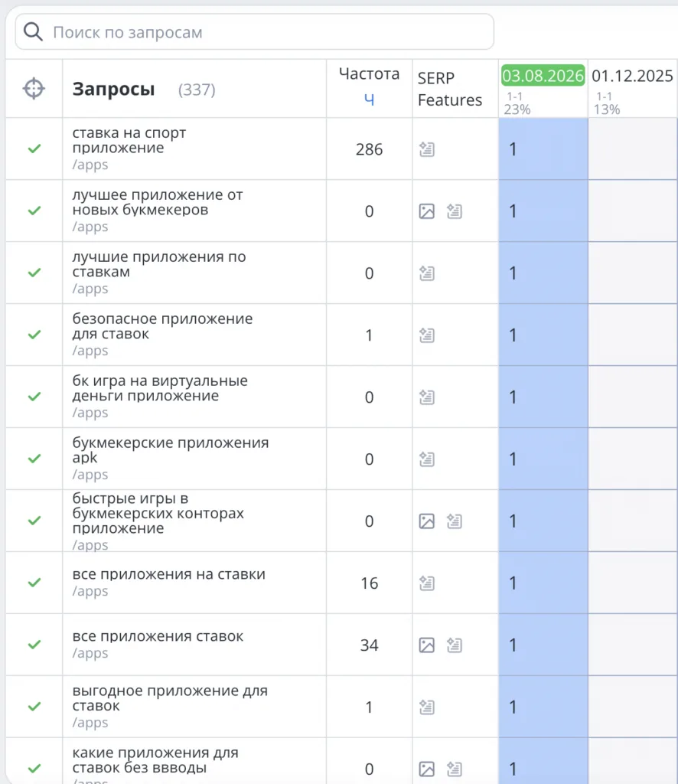Click frequency value 286
The height and width of the screenshot is (784, 678).
(370, 149)
